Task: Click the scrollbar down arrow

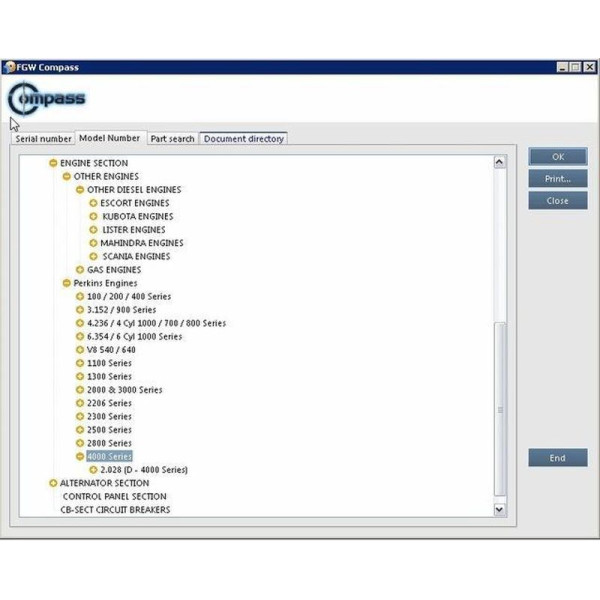Action: (x=500, y=509)
